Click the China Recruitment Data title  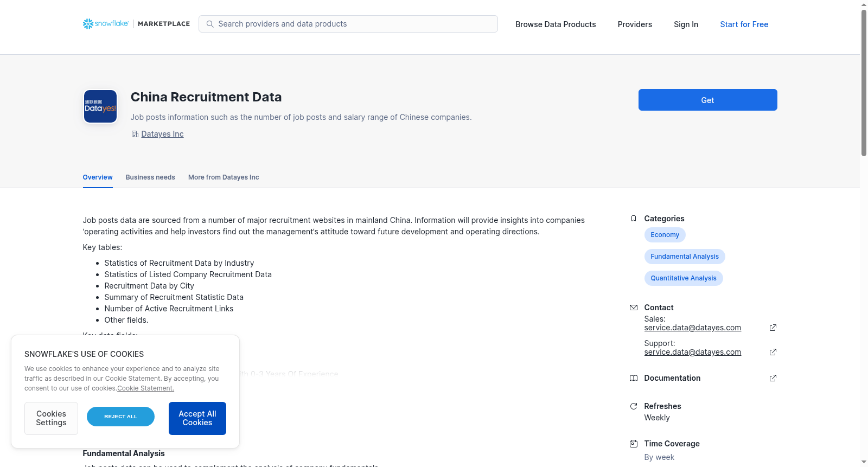(206, 97)
